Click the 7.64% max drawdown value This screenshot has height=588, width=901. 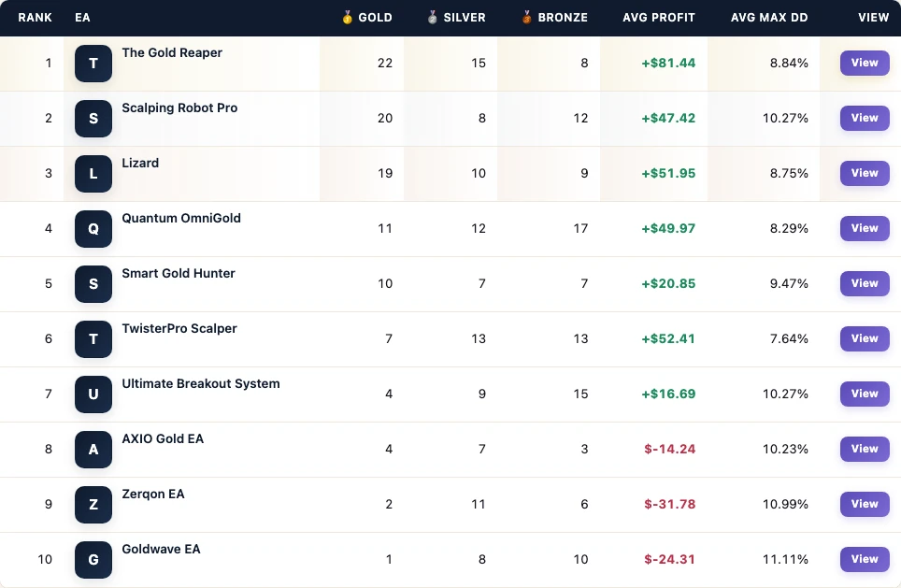789,339
